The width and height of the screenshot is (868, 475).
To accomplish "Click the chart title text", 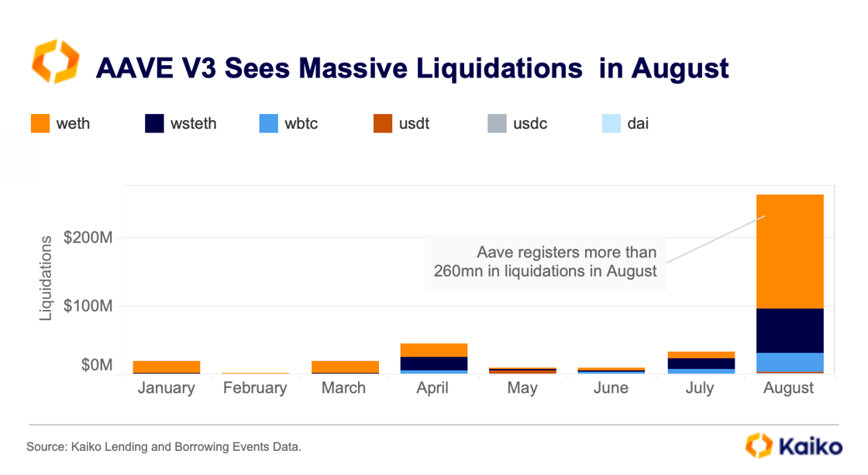I will (412, 68).
